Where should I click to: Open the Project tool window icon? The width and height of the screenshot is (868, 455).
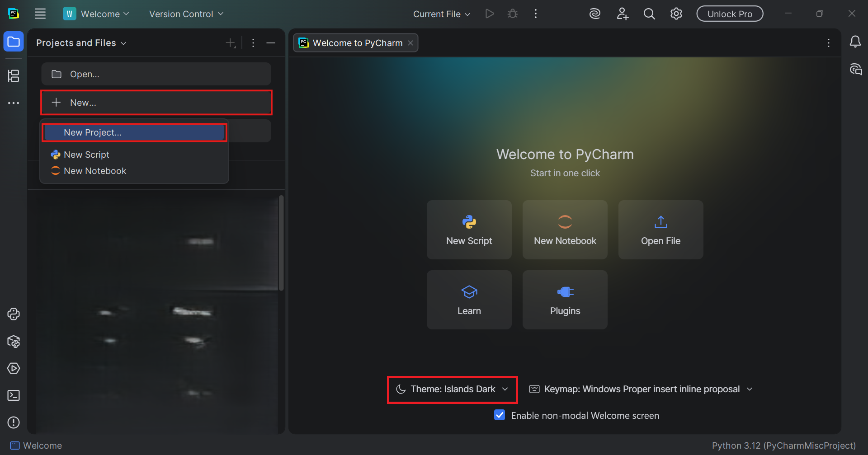14,42
